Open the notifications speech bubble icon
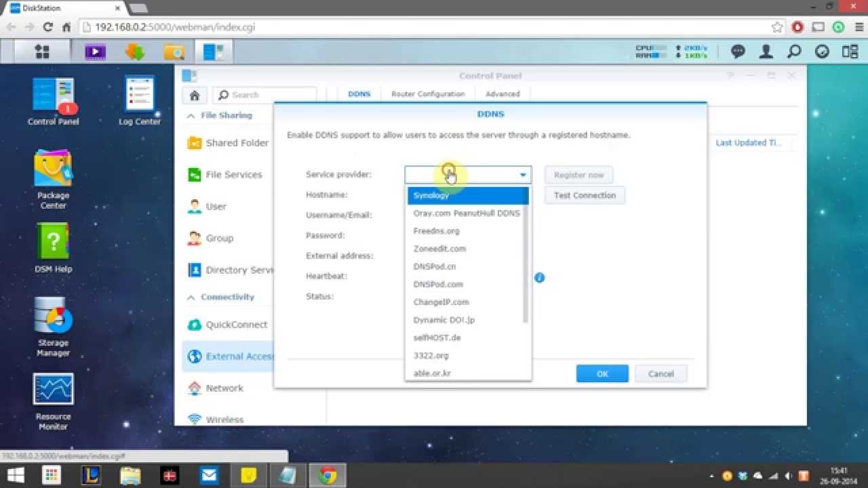The width and height of the screenshot is (868, 488). (738, 52)
